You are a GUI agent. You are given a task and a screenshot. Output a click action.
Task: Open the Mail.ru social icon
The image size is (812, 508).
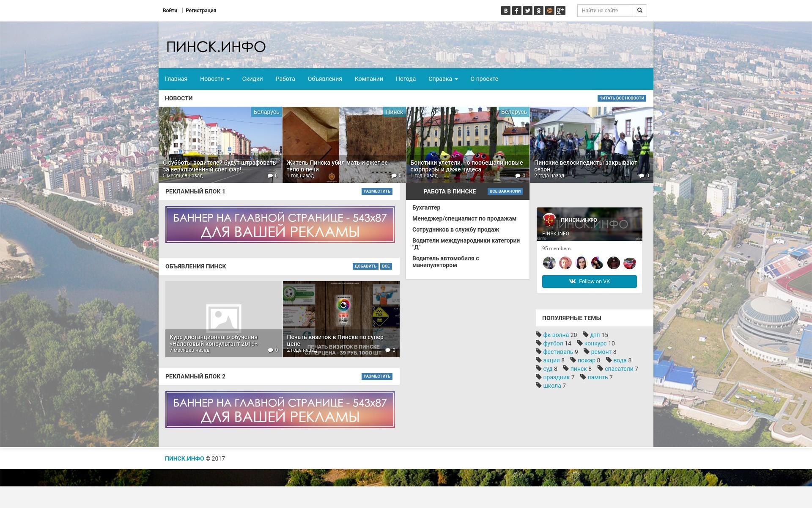pos(549,11)
